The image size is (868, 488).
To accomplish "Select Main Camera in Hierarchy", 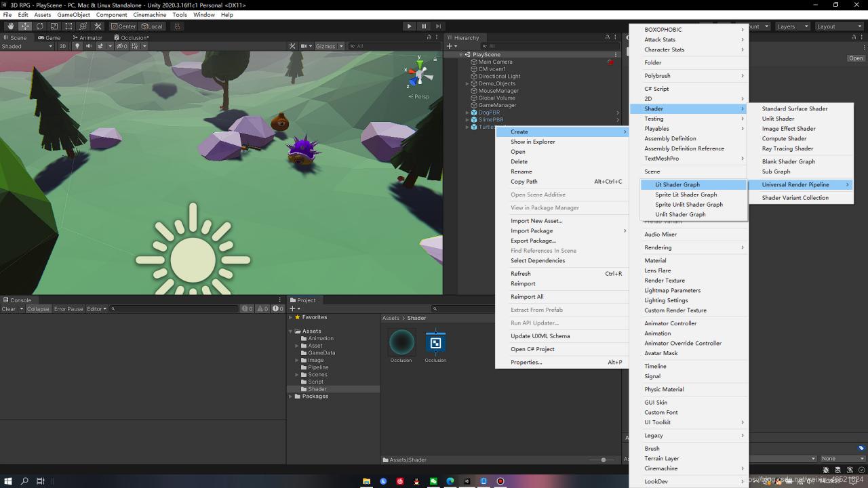I will pyautogui.click(x=496, y=62).
